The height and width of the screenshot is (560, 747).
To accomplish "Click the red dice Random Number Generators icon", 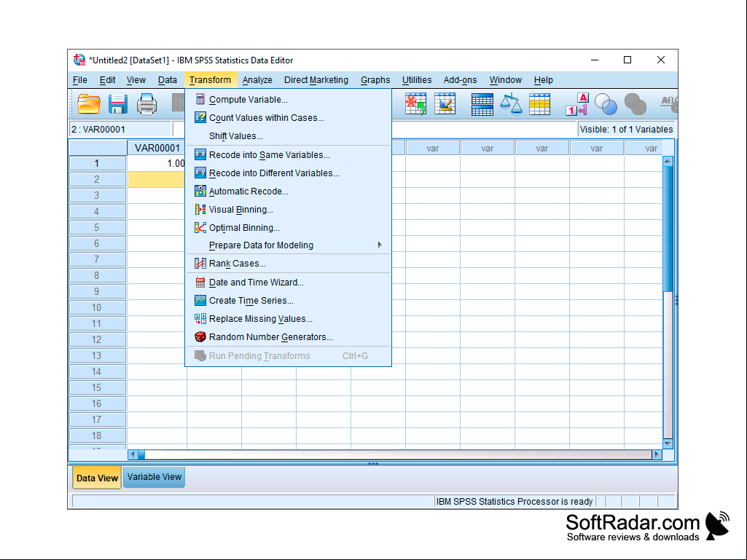I will 200,336.
